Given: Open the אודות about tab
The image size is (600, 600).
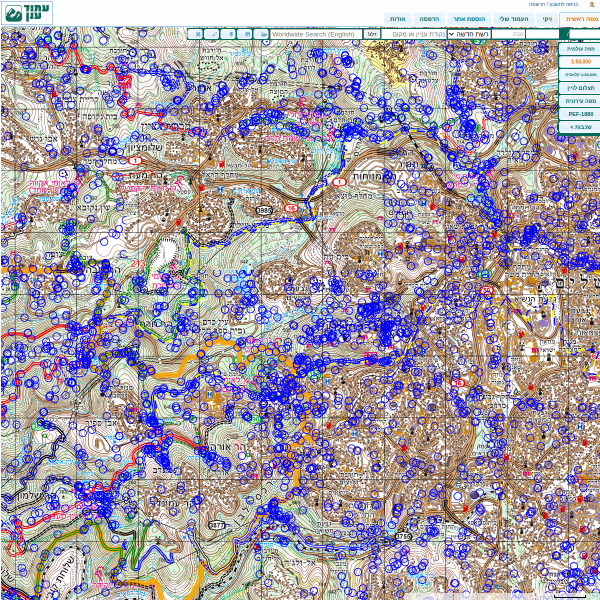Looking at the screenshot, I should click(x=397, y=19).
